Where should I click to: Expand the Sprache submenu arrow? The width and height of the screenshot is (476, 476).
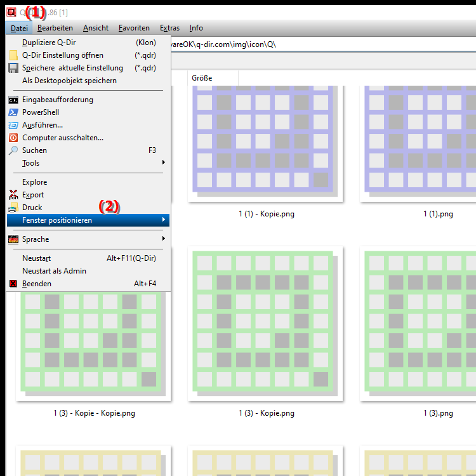tap(164, 239)
